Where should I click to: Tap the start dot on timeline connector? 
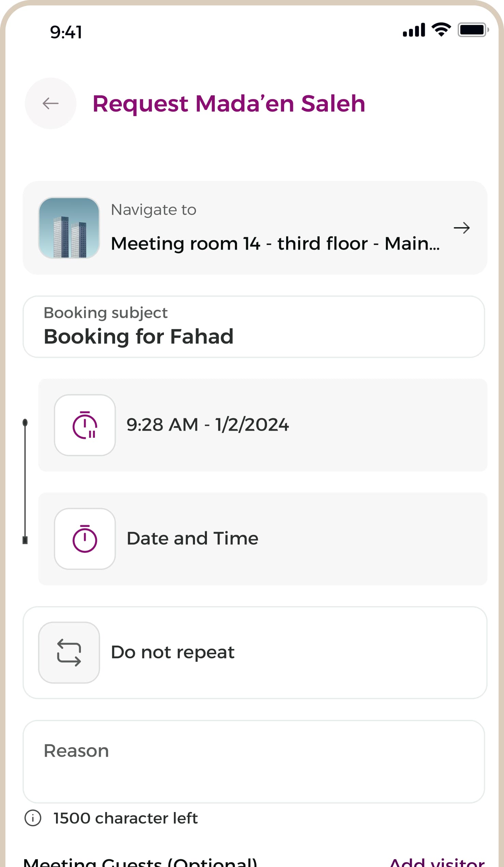tap(25, 422)
